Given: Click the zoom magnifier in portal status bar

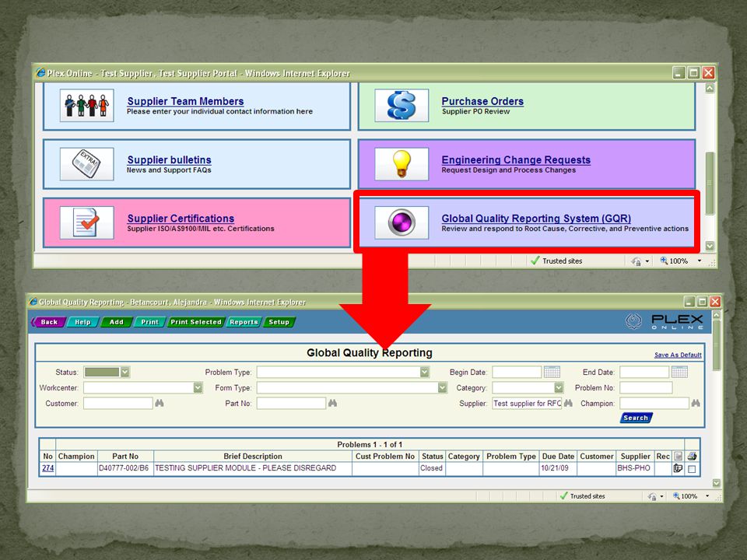Looking at the screenshot, I should [x=664, y=261].
